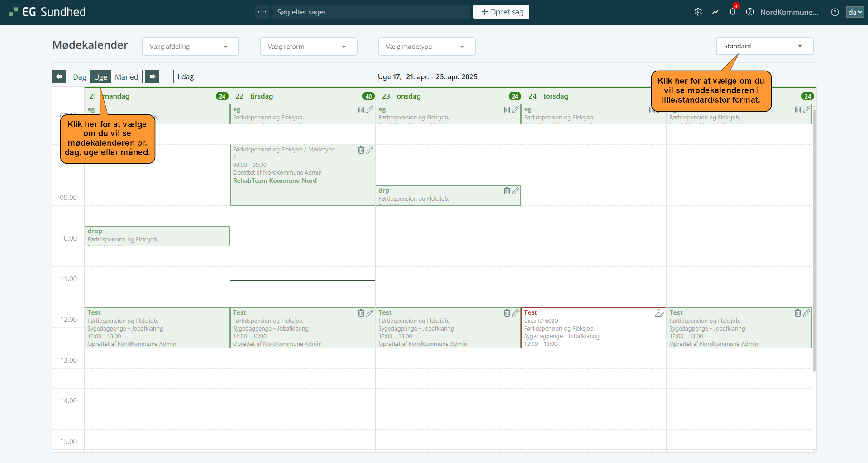Go to next week with right arrow

[x=153, y=77]
